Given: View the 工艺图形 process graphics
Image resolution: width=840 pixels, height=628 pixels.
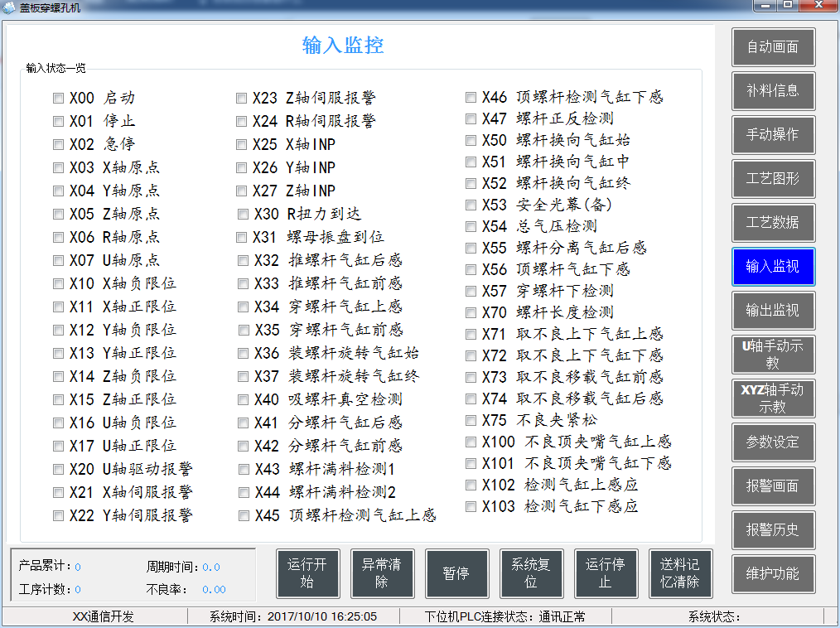Looking at the screenshot, I should [773, 179].
